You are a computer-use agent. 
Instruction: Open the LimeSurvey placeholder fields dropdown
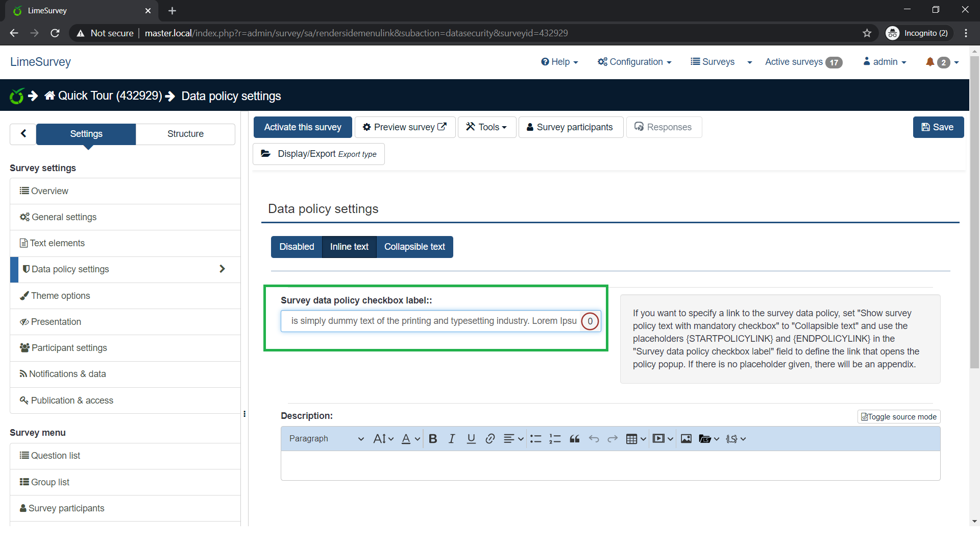(x=736, y=439)
